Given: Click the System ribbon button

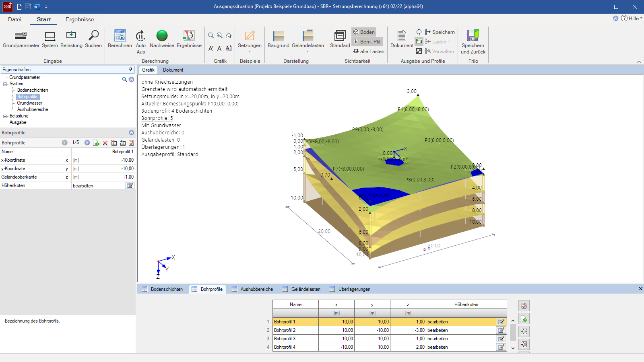Looking at the screenshot, I should (50, 39).
